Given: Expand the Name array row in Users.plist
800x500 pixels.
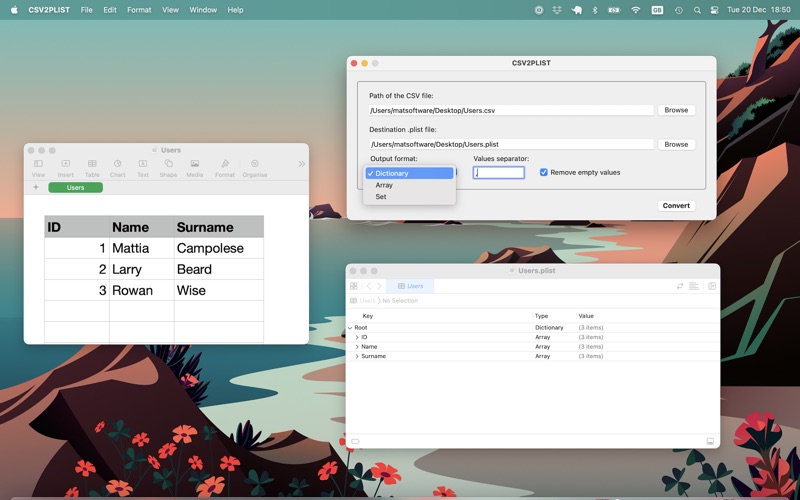Looking at the screenshot, I should point(357,347).
